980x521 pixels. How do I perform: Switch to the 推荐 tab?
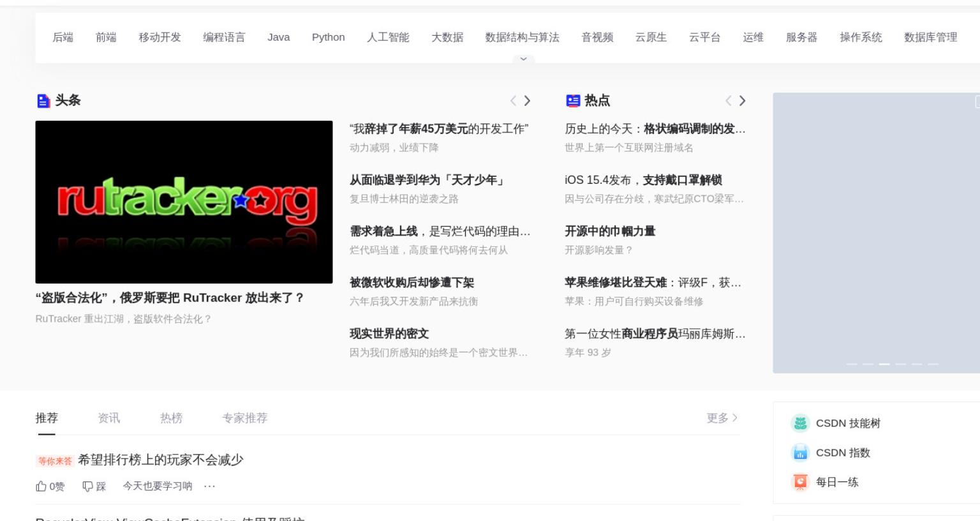pyautogui.click(x=47, y=418)
